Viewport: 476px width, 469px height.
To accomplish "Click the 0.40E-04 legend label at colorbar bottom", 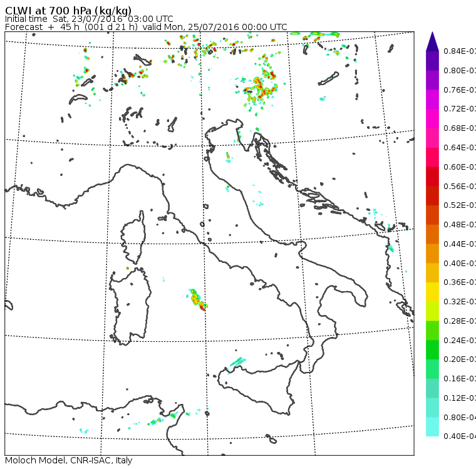I will pos(460,436).
